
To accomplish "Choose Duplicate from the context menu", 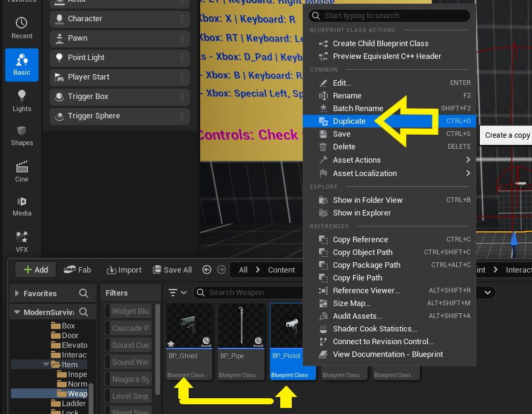I will tap(349, 121).
